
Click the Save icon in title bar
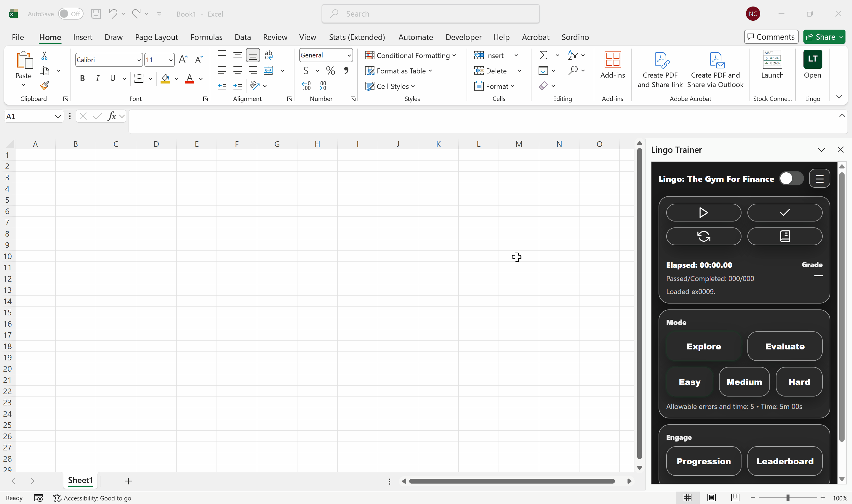pos(96,14)
